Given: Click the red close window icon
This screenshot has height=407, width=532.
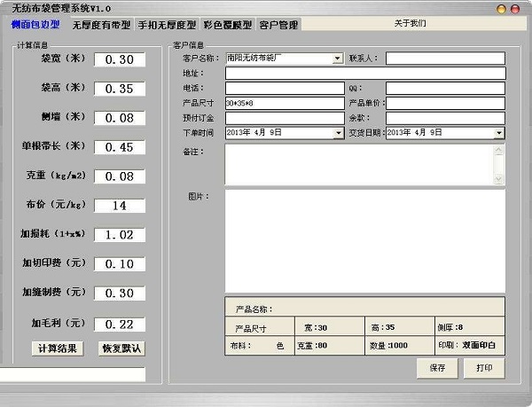Looking at the screenshot, I should click(x=514, y=9).
